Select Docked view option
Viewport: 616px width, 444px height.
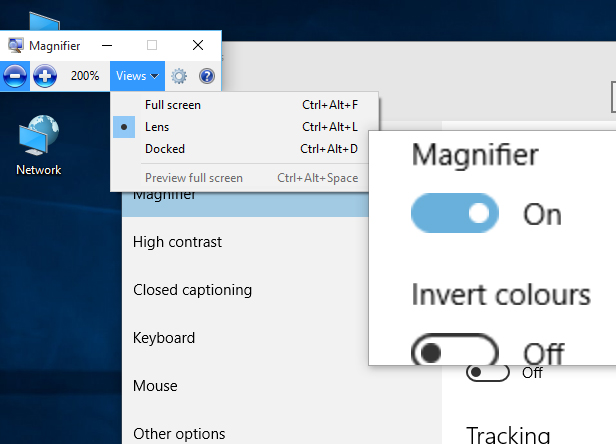(245, 149)
